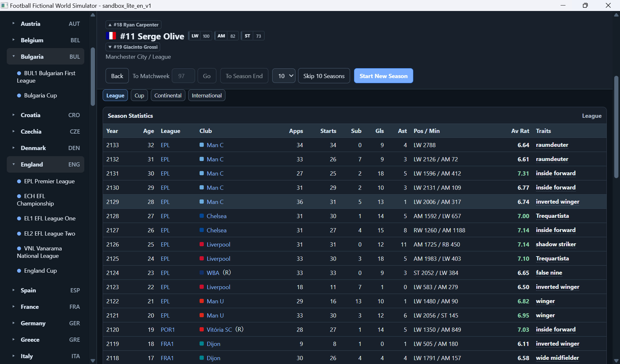The height and width of the screenshot is (364, 620).
Task: Click the false nine trait
Action: click(x=549, y=273)
